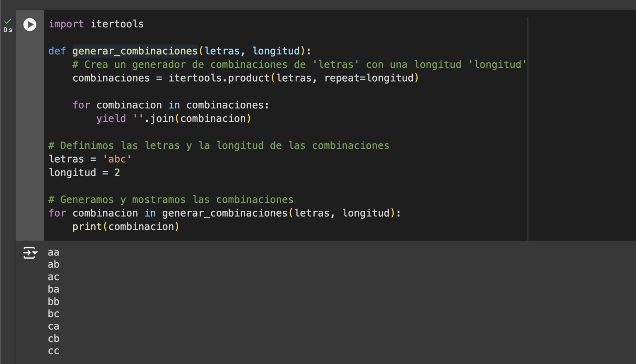636x364 pixels.
Task: Click the import itertools statement
Action: point(96,24)
